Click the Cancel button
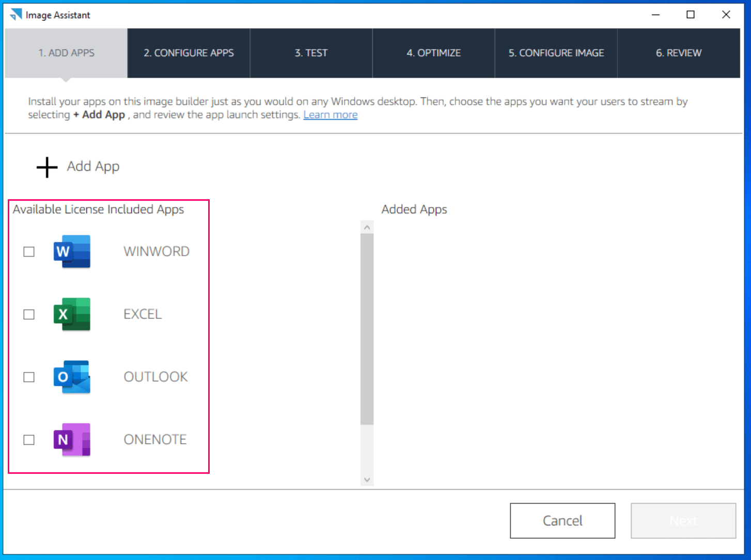Image resolution: width=751 pixels, height=560 pixels. 562,520
